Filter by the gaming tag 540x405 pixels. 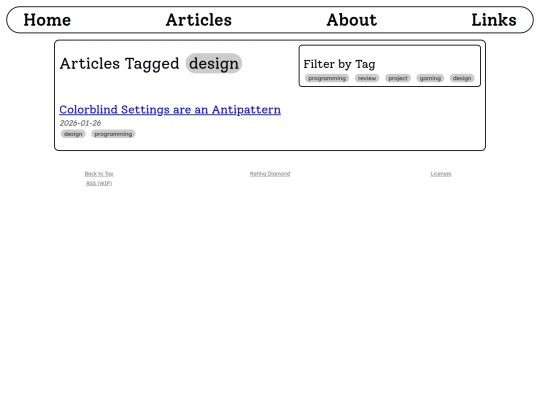(x=430, y=78)
